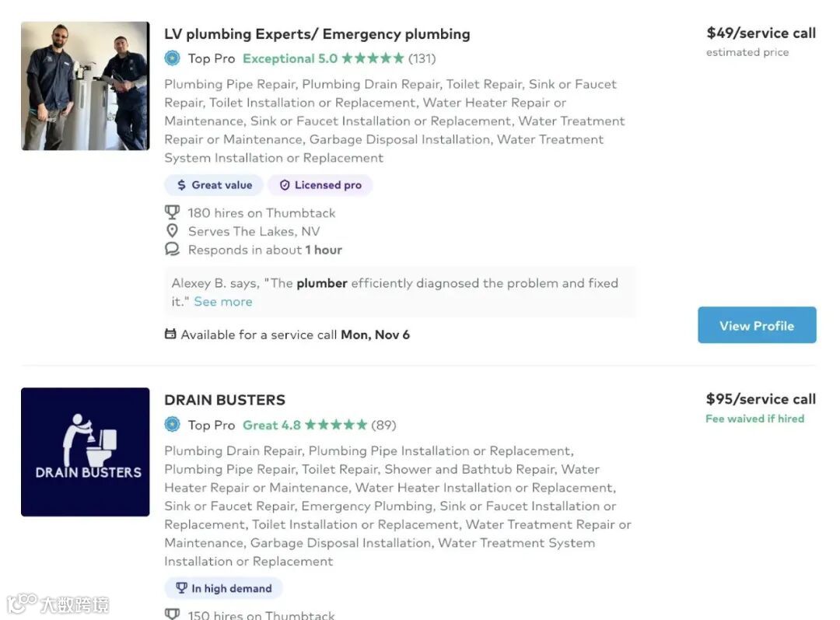Open the View Profile button

[757, 325]
